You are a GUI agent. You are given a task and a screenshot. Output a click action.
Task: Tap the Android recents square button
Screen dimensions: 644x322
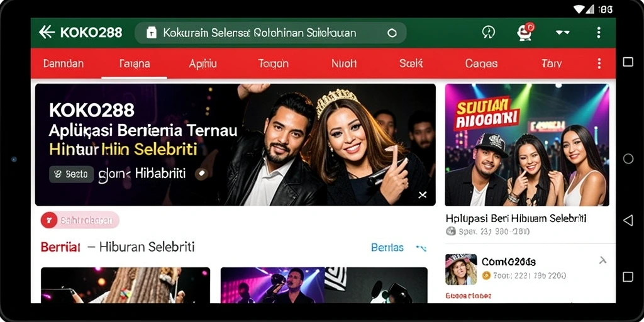click(628, 62)
